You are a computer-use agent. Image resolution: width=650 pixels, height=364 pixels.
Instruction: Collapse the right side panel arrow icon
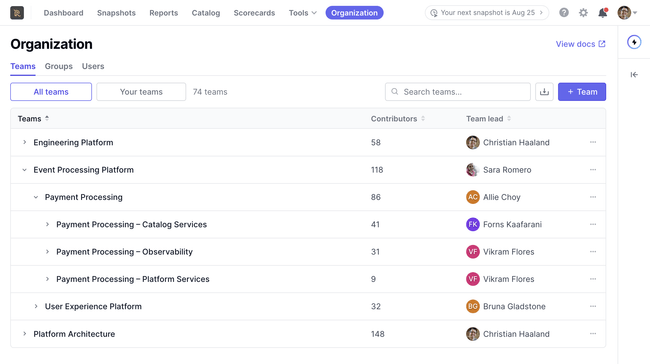coord(634,75)
